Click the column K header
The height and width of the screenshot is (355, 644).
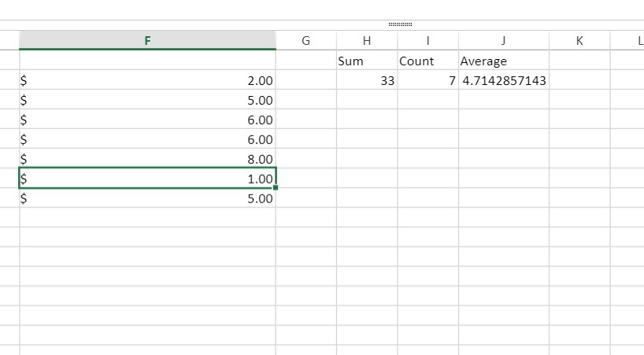tap(579, 40)
